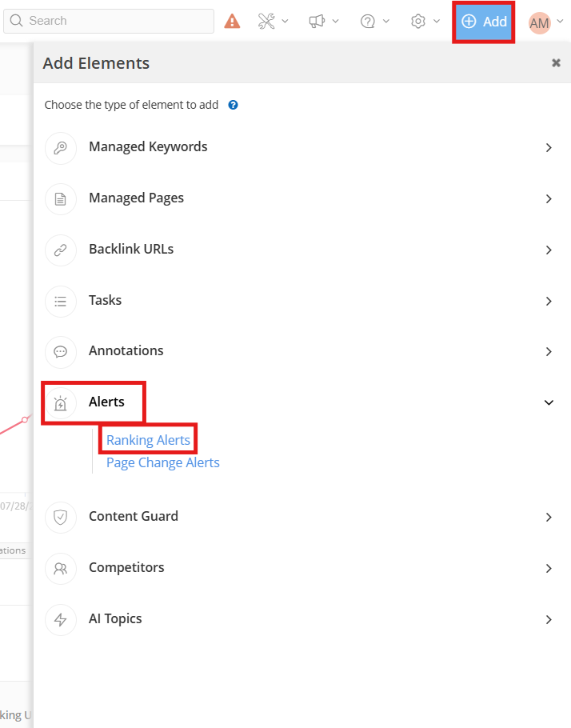Click the Backlink URLs chain icon
Viewport: 571px width, 728px height.
coord(61,250)
